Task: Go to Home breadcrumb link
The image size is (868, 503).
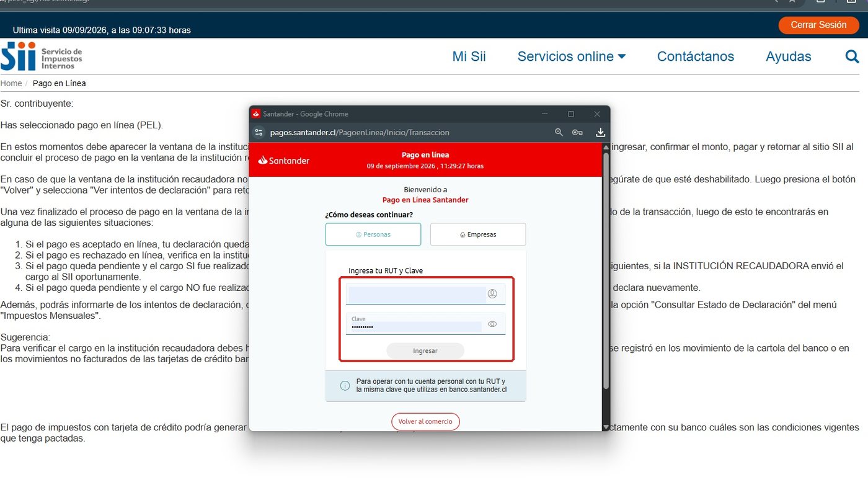Action: (x=11, y=83)
